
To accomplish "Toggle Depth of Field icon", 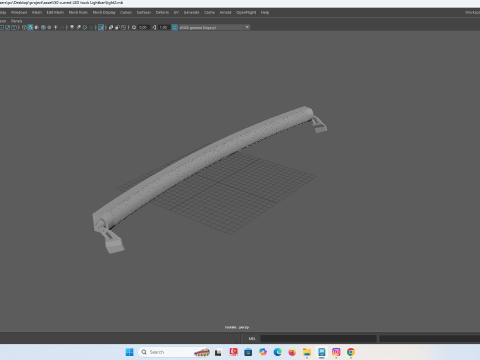I will coord(91,27).
